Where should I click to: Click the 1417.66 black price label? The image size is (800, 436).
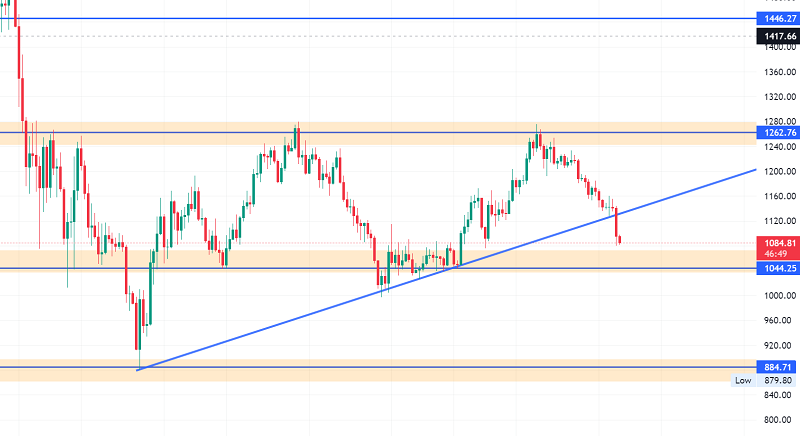tap(779, 36)
